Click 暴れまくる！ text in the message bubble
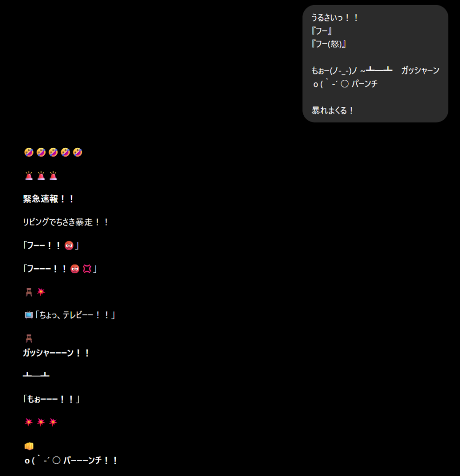Image resolution: width=460 pixels, height=476 pixels. (333, 111)
